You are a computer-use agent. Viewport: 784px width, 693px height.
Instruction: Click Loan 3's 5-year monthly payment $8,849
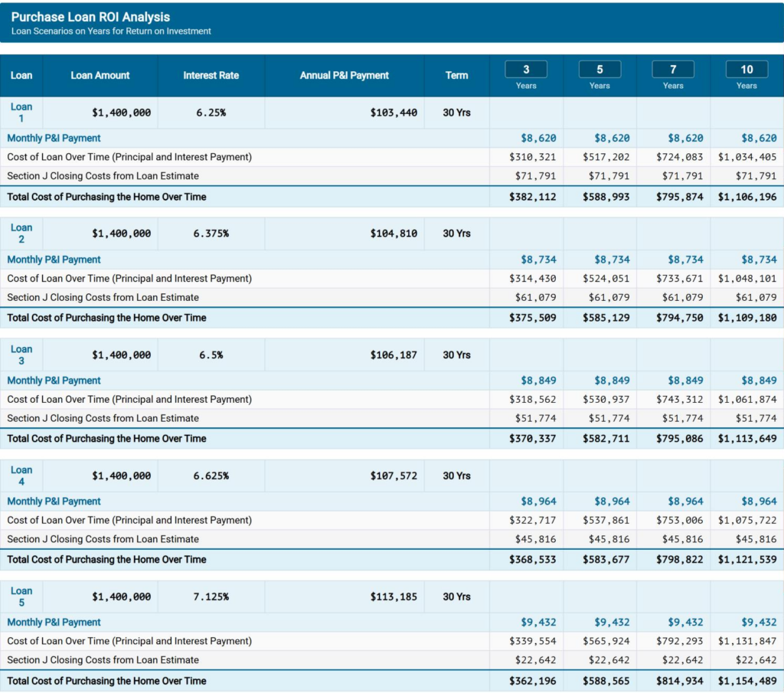pos(612,381)
